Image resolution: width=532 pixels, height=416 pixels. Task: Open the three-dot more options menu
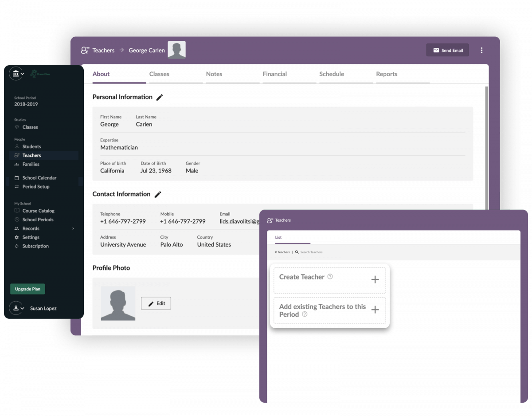(x=481, y=51)
